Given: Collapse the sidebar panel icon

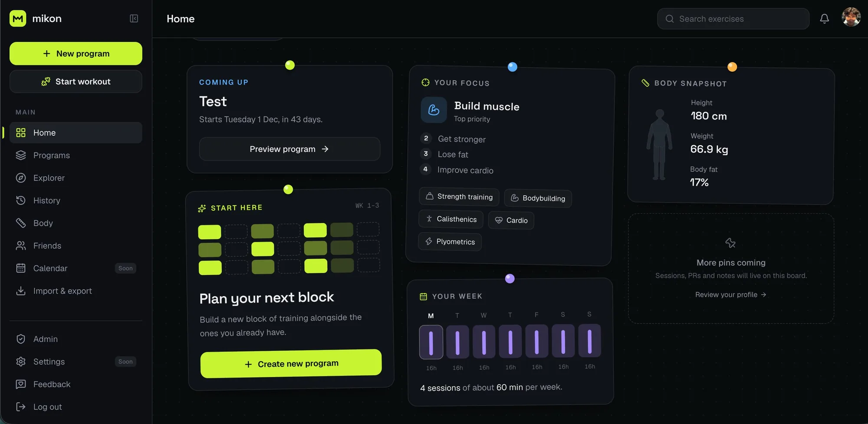Looking at the screenshot, I should point(134,19).
